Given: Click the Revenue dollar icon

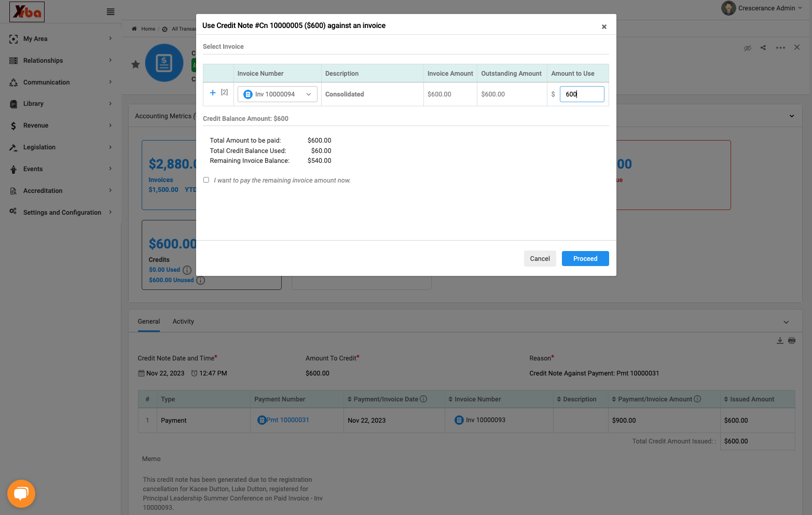Looking at the screenshot, I should click(x=13, y=126).
